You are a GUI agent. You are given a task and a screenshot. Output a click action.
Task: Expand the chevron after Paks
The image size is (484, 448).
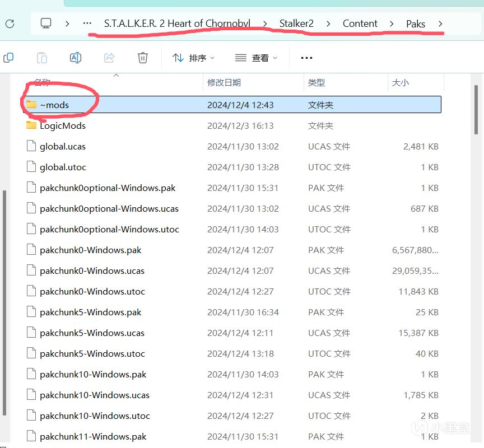pos(440,24)
